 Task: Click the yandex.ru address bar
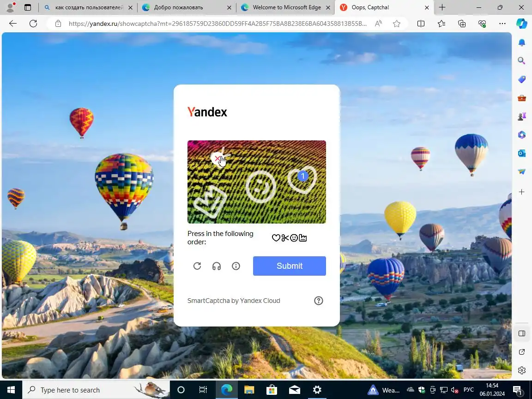[x=217, y=24]
